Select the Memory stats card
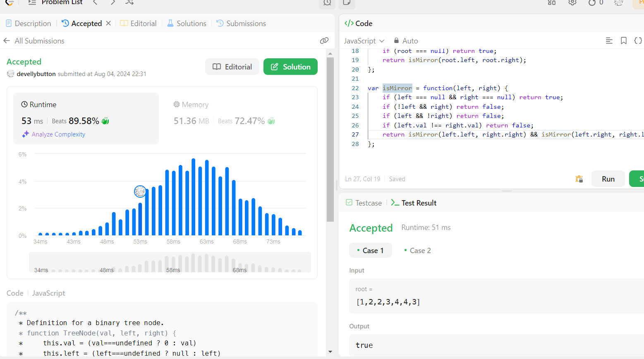The height and width of the screenshot is (359, 644). (x=238, y=118)
